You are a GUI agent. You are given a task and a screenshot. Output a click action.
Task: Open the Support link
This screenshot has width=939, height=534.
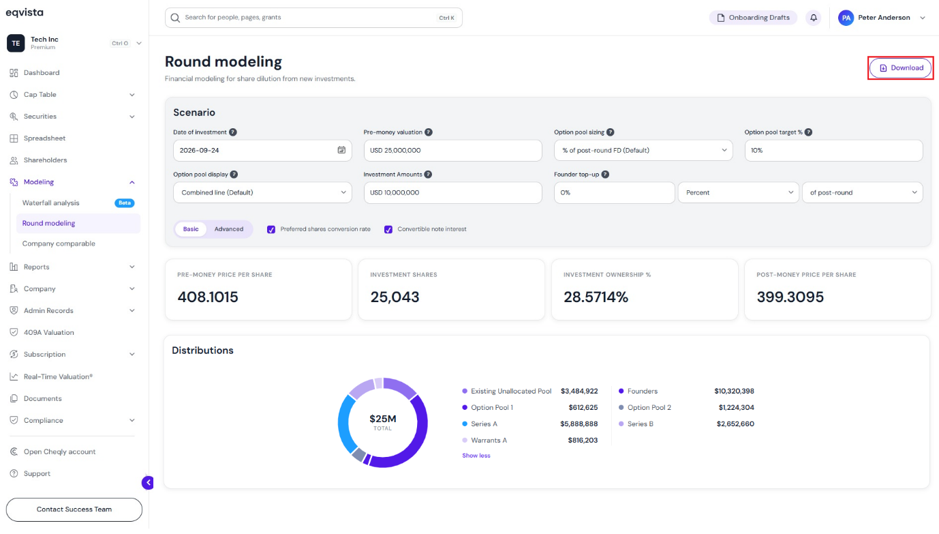[37, 474]
